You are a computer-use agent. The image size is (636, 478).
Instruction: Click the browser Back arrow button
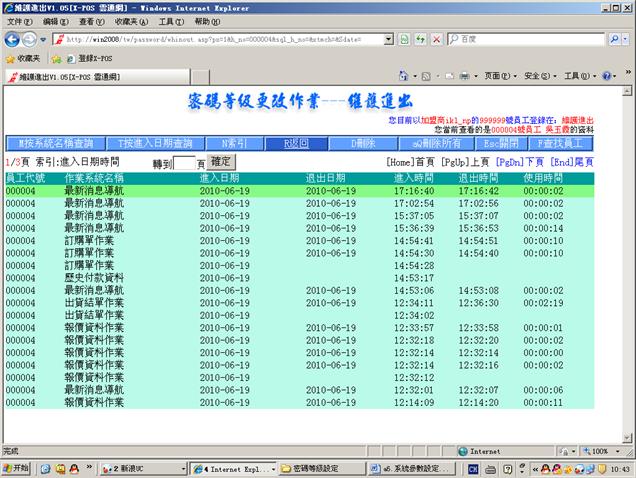(x=12, y=39)
